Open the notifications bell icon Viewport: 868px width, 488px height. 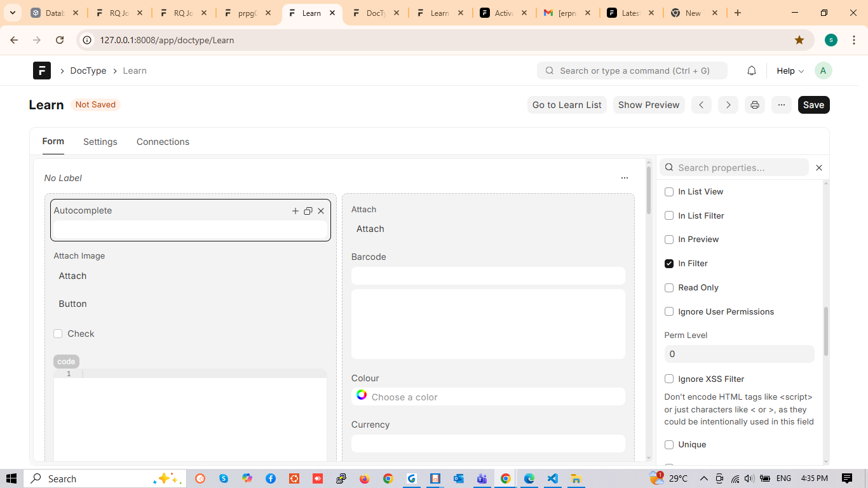pyautogui.click(x=752, y=71)
